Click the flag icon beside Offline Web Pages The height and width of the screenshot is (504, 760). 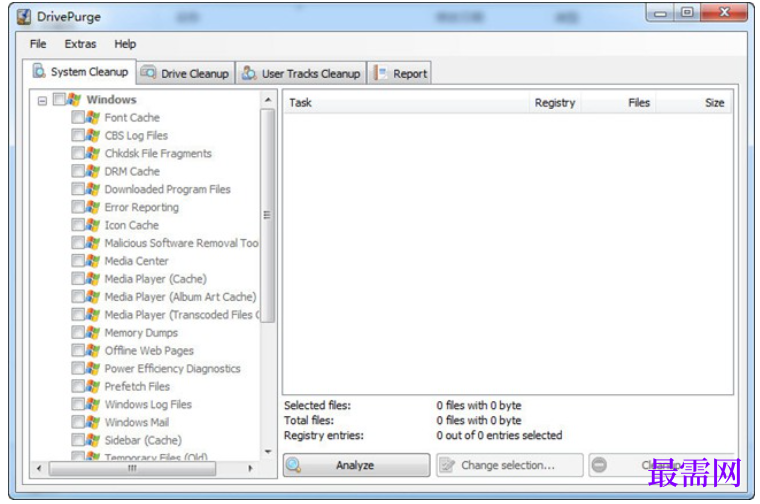pyautogui.click(x=93, y=350)
